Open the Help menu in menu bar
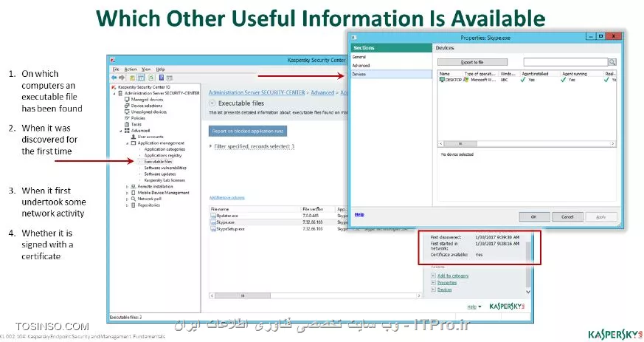Image resolution: width=644 pixels, height=342 pixels. click(160, 69)
